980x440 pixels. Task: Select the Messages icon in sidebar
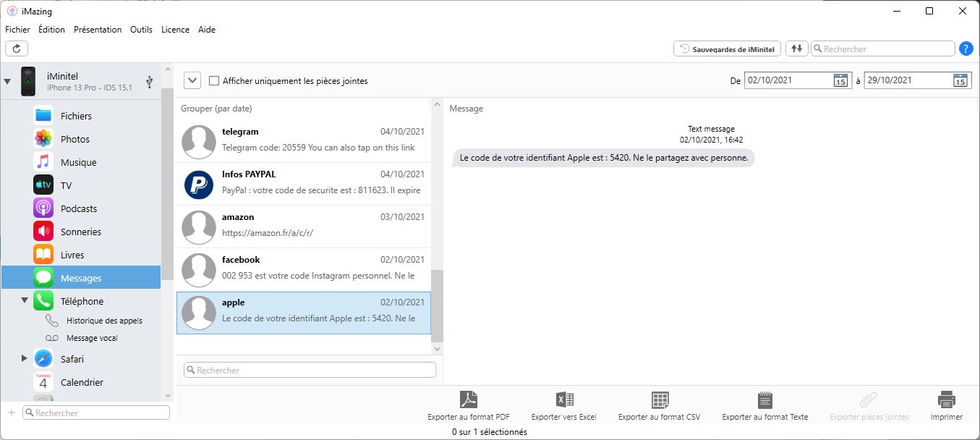43,278
